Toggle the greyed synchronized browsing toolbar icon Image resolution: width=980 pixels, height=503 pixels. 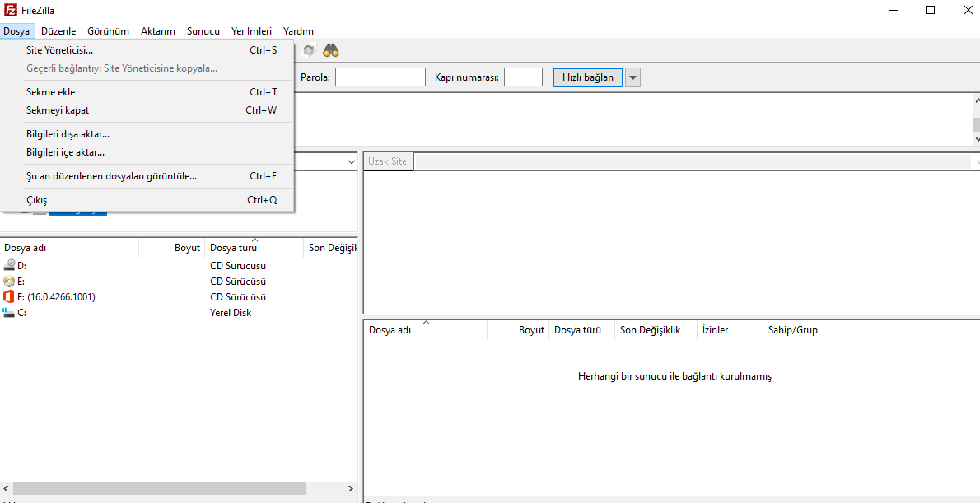[x=309, y=50]
